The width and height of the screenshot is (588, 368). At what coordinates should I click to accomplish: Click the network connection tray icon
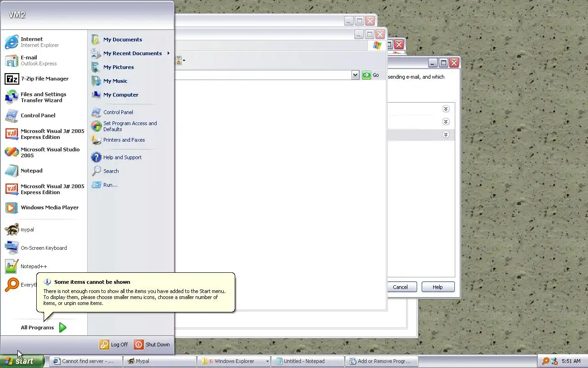[554, 361]
